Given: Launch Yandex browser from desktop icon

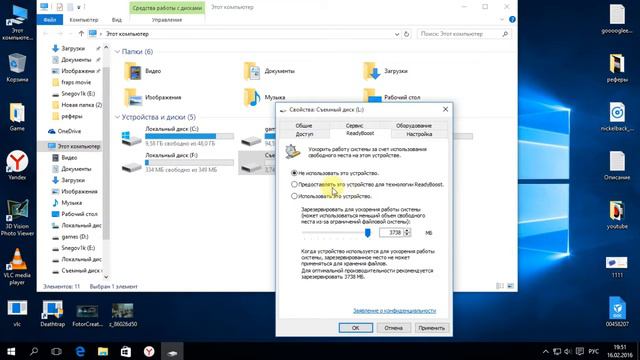Looking at the screenshot, I should click(17, 165).
